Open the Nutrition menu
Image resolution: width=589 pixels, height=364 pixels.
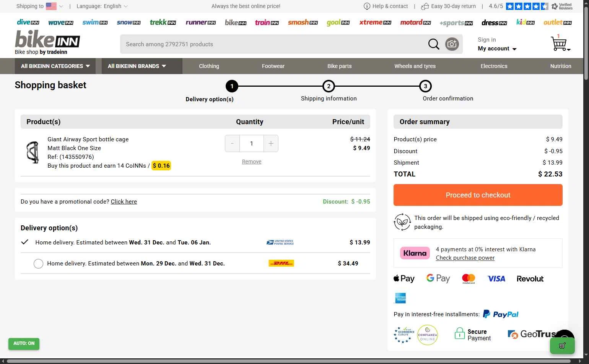tap(561, 66)
